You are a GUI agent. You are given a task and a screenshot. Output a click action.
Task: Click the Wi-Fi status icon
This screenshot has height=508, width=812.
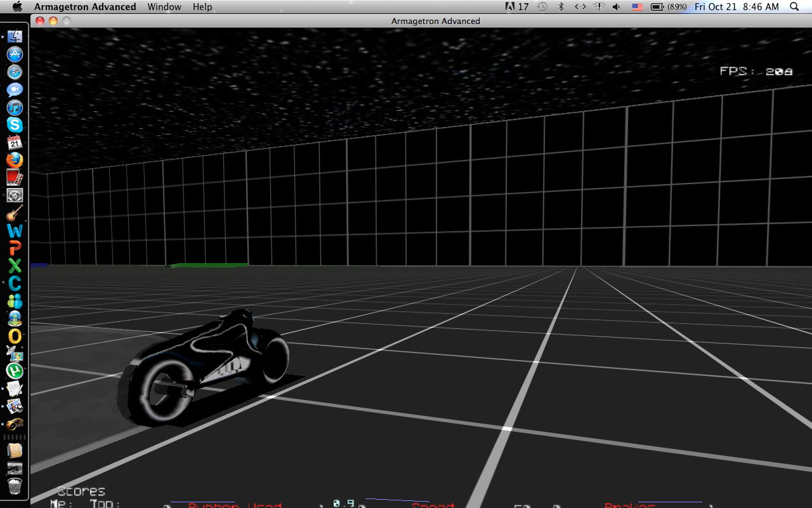[599, 7]
